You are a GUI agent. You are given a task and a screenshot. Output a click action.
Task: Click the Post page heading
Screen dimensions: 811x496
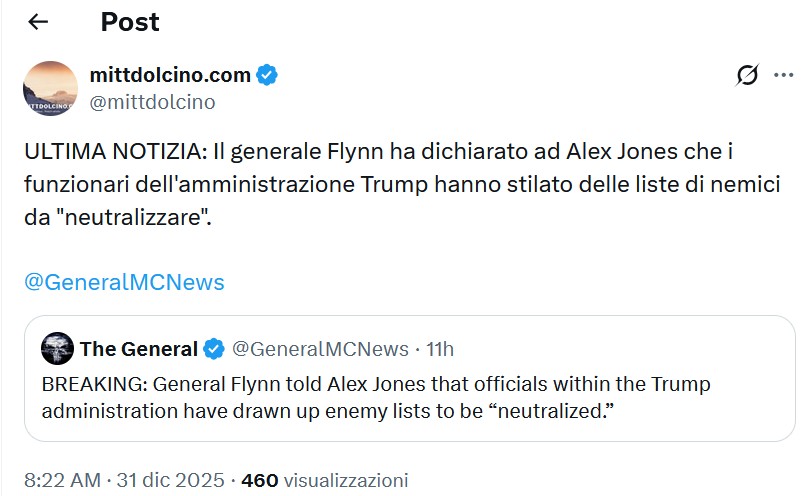(130, 22)
